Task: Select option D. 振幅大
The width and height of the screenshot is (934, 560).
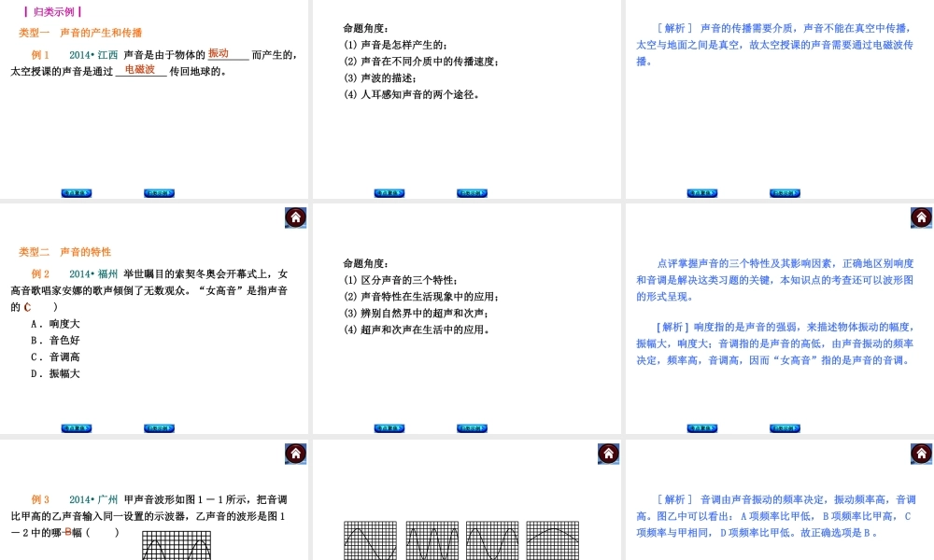Action: pyautogui.click(x=55, y=373)
